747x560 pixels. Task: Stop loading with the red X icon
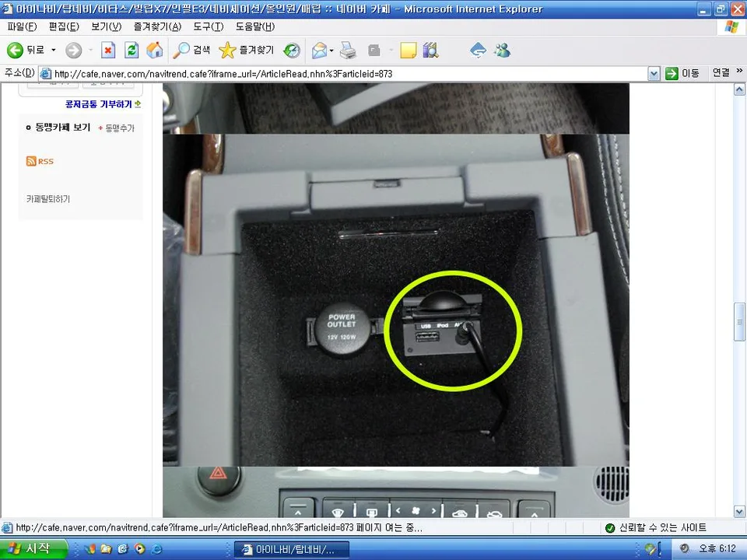click(x=108, y=50)
